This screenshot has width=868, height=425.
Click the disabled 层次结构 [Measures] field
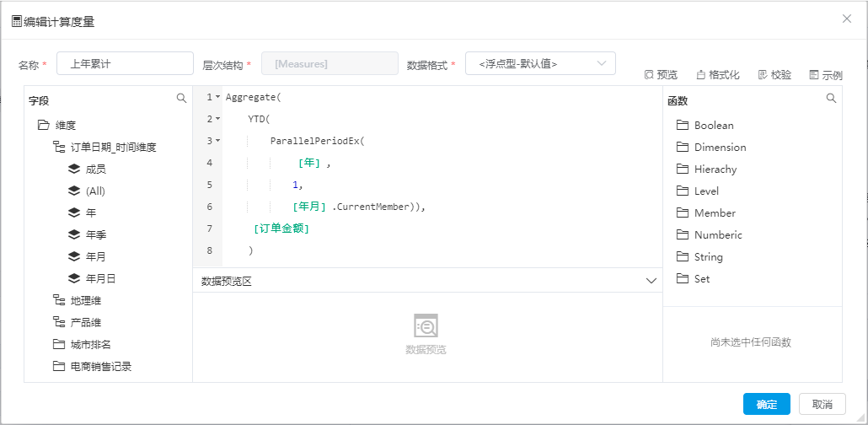[x=330, y=63]
